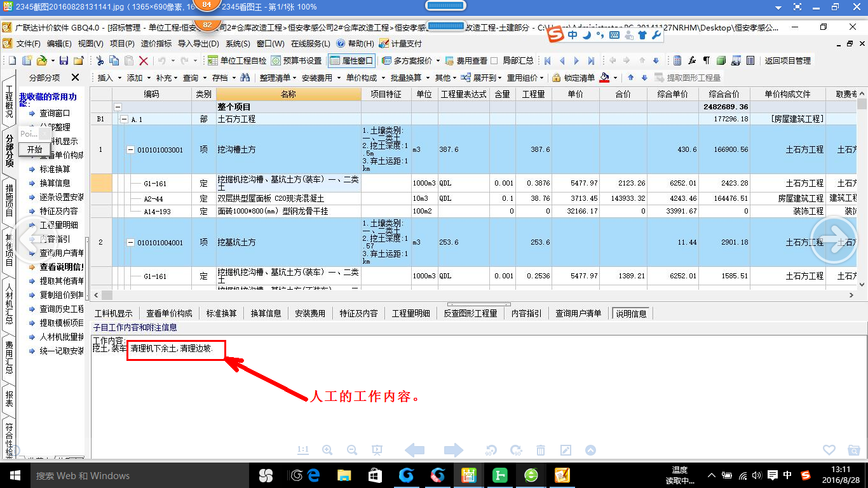Viewport: 868px width, 488px height.
Task: Click the Cut scissors icon
Action: (x=100, y=60)
